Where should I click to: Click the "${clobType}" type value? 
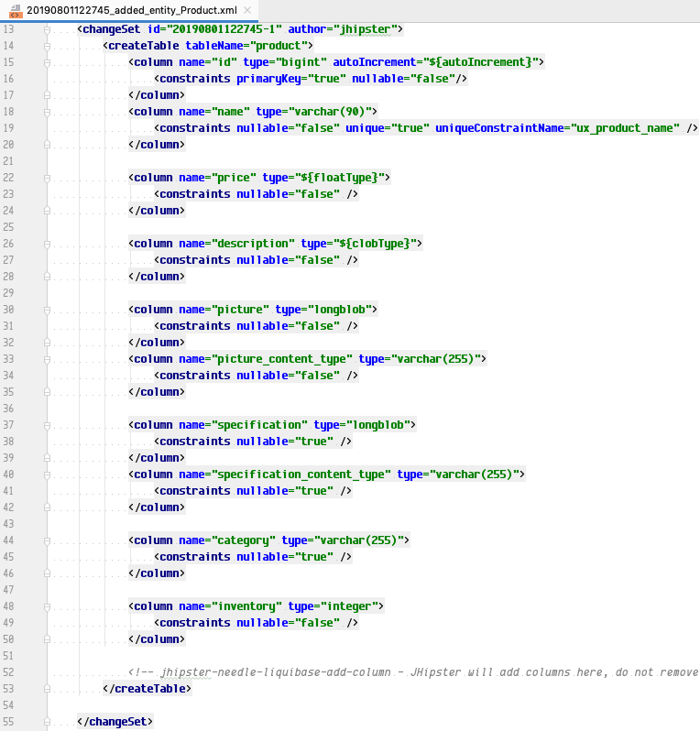(375, 244)
